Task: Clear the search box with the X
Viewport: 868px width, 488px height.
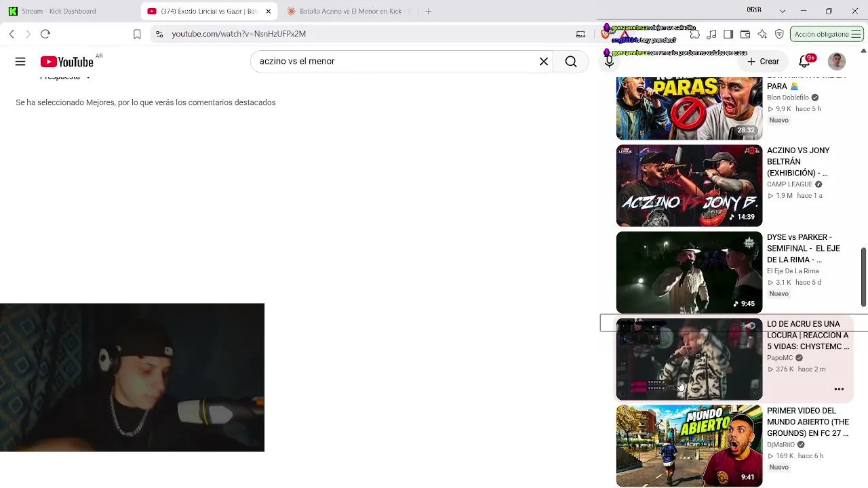Action: point(544,62)
